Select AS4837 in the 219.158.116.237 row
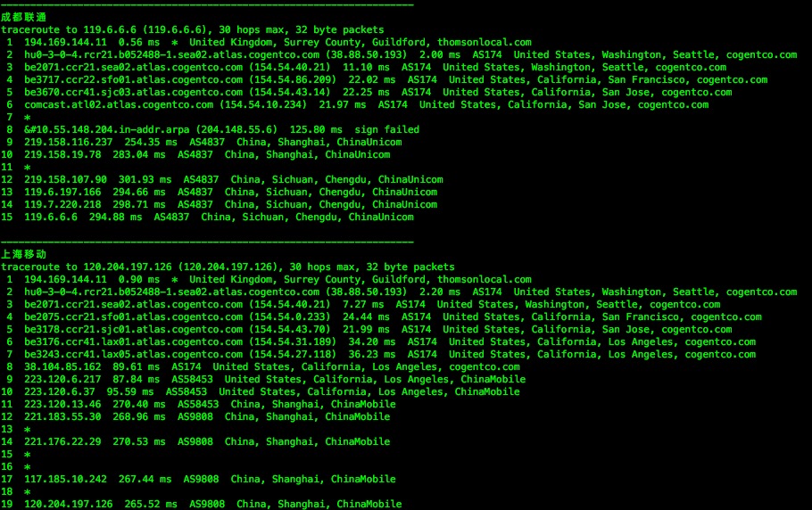812x510 pixels. (x=207, y=142)
